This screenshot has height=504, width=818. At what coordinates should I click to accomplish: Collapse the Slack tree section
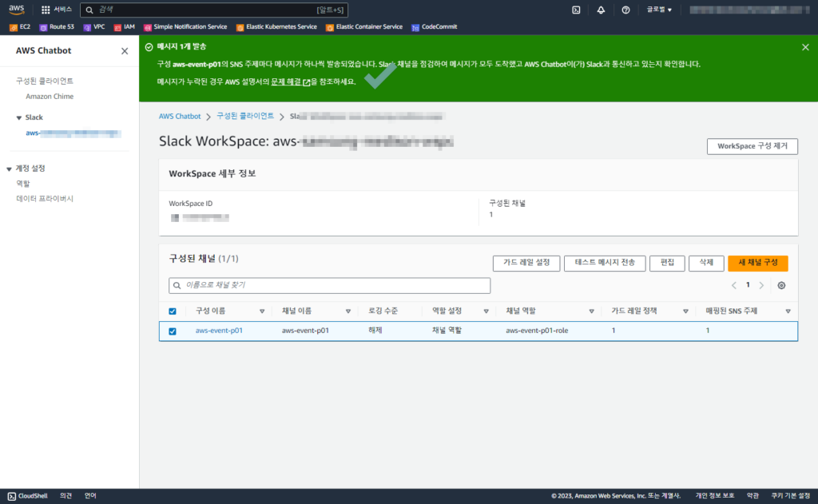[19, 118]
